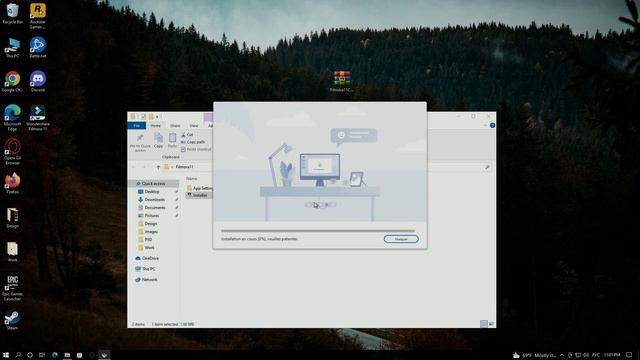Click the Up arrow in Explorer address bar

[158, 167]
